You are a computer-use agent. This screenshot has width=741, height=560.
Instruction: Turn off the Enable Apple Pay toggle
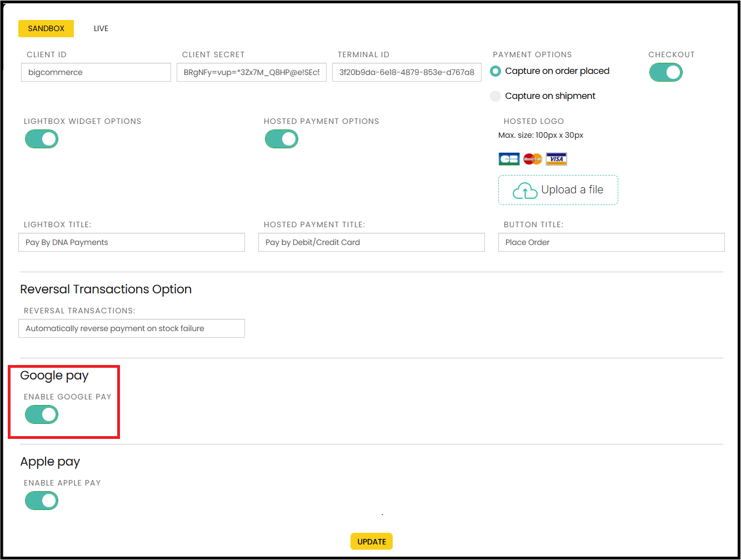[x=41, y=501]
